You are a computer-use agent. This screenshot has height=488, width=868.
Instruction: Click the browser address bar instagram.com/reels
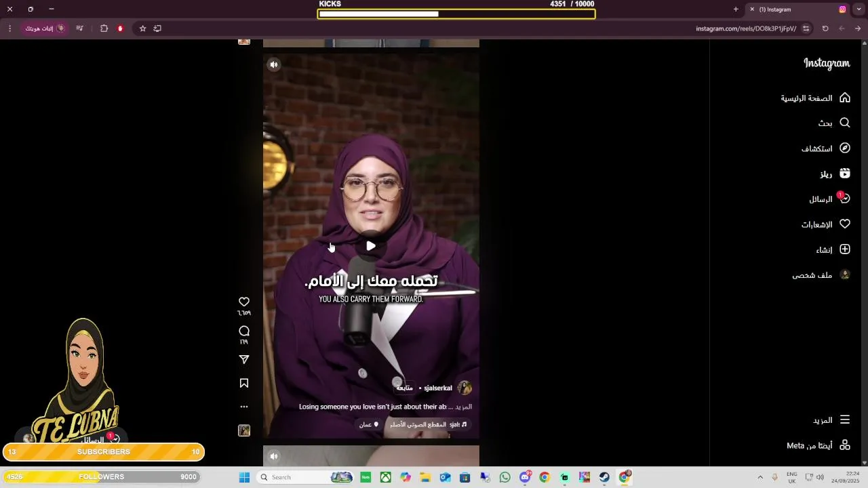coord(746,28)
